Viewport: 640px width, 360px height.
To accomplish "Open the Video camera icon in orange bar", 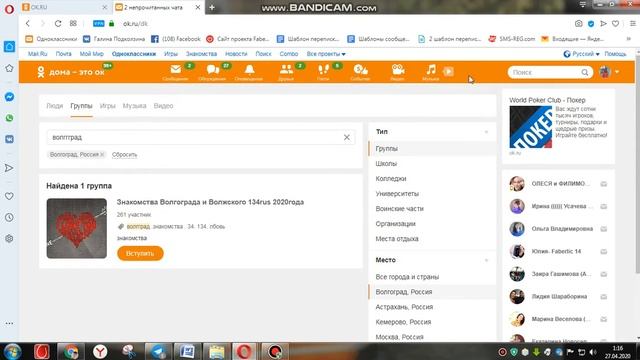I will coord(398,70).
